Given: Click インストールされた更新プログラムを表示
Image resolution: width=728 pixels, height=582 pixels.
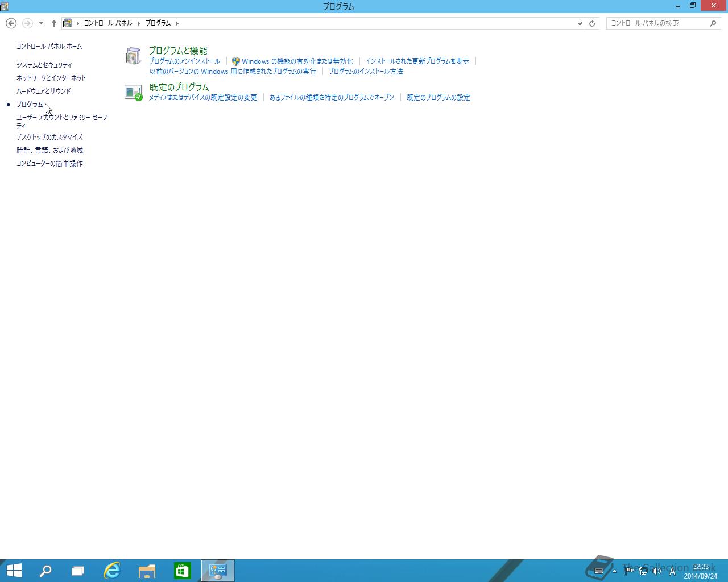Looking at the screenshot, I should [417, 61].
